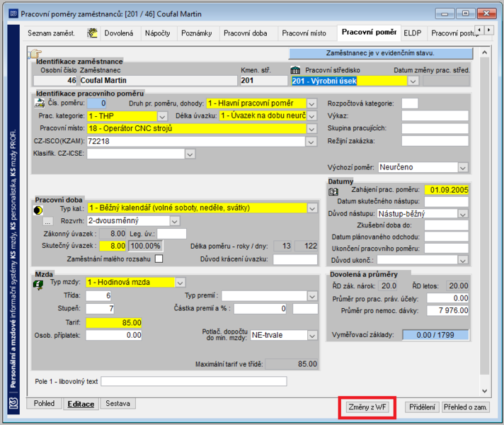Image resolution: width=504 pixels, height=425 pixels.
Task: Expand the Důvod ukonč. dropdown
Action: [x=463, y=260]
